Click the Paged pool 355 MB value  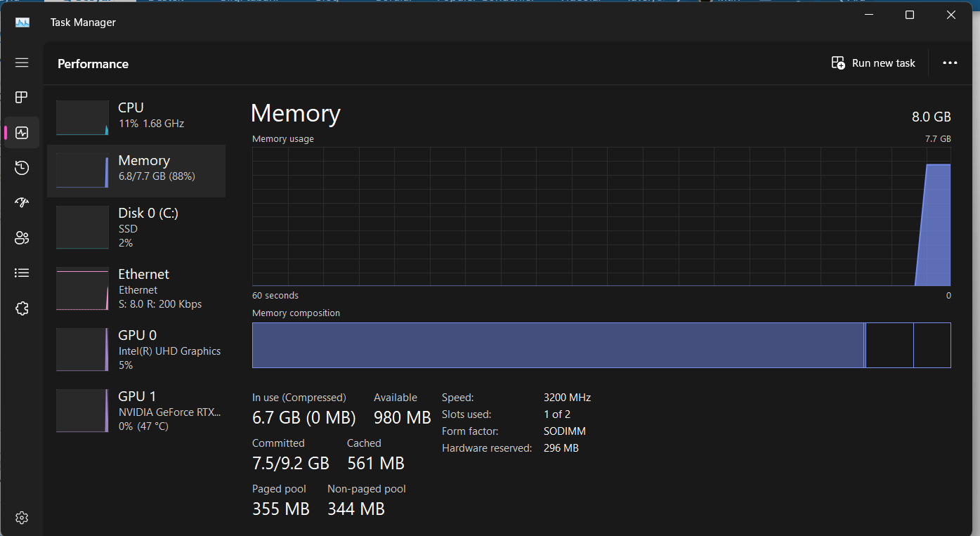click(x=280, y=509)
